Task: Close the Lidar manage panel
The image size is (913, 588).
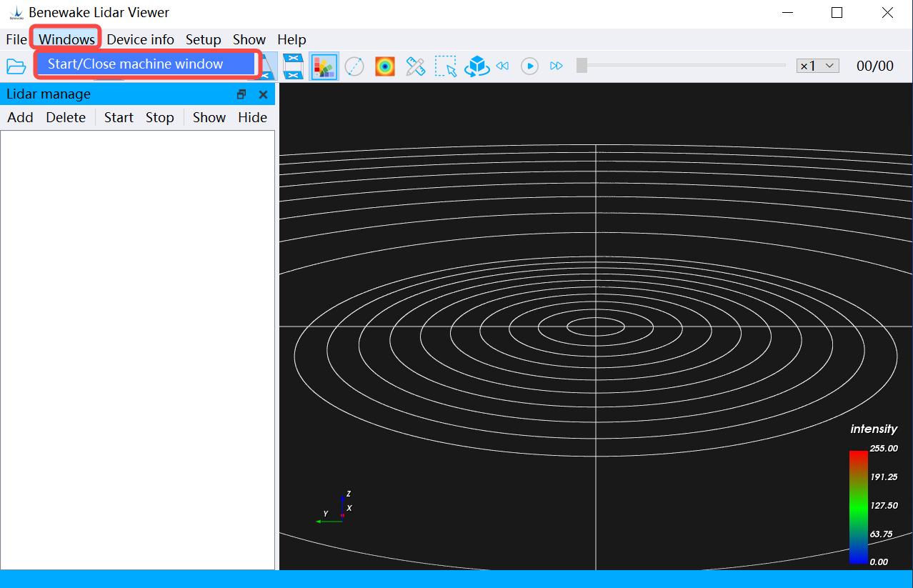Action: click(263, 94)
